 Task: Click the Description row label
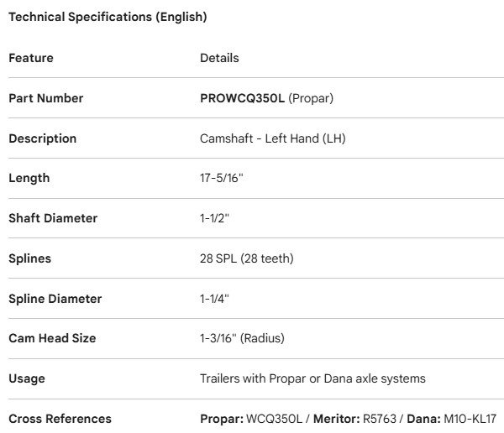(x=42, y=138)
